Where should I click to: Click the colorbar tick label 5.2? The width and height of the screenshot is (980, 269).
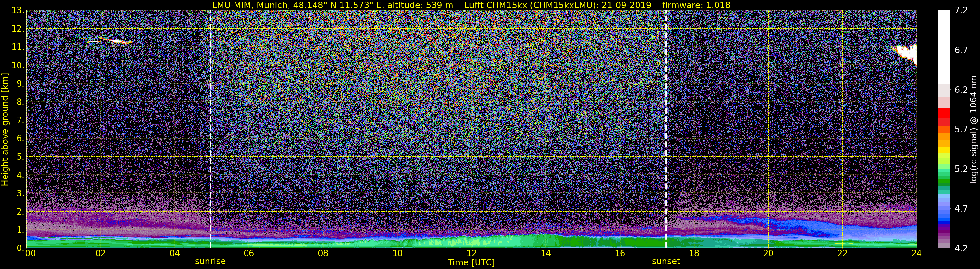[961, 169]
